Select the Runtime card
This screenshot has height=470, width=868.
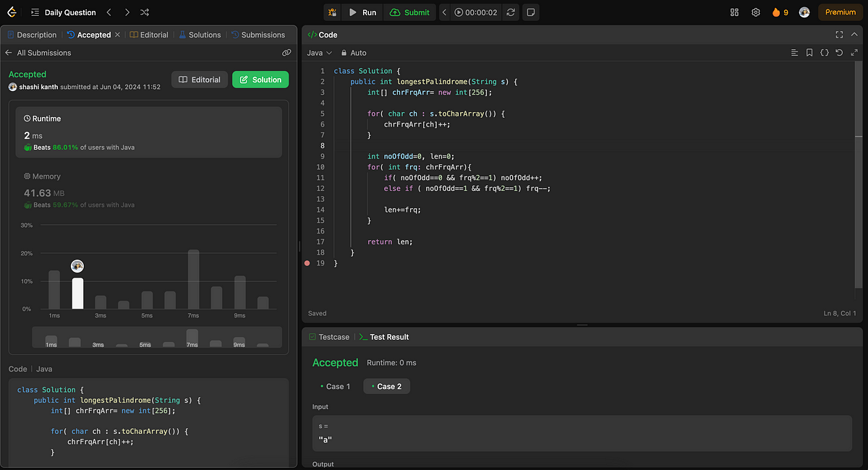click(149, 132)
